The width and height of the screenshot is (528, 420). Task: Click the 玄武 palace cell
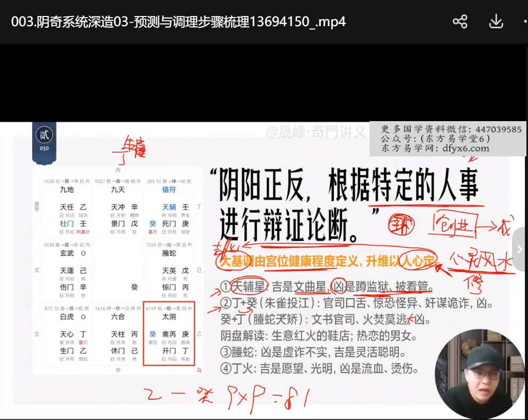click(67, 270)
